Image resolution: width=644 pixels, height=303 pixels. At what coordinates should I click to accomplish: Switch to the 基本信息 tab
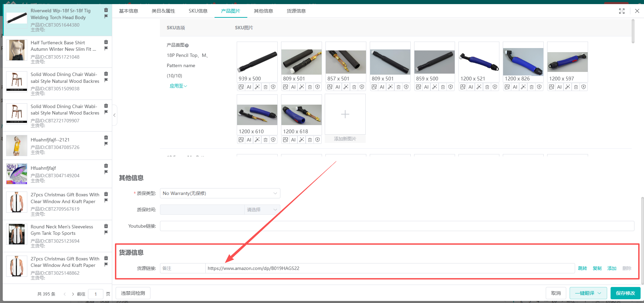click(x=129, y=11)
